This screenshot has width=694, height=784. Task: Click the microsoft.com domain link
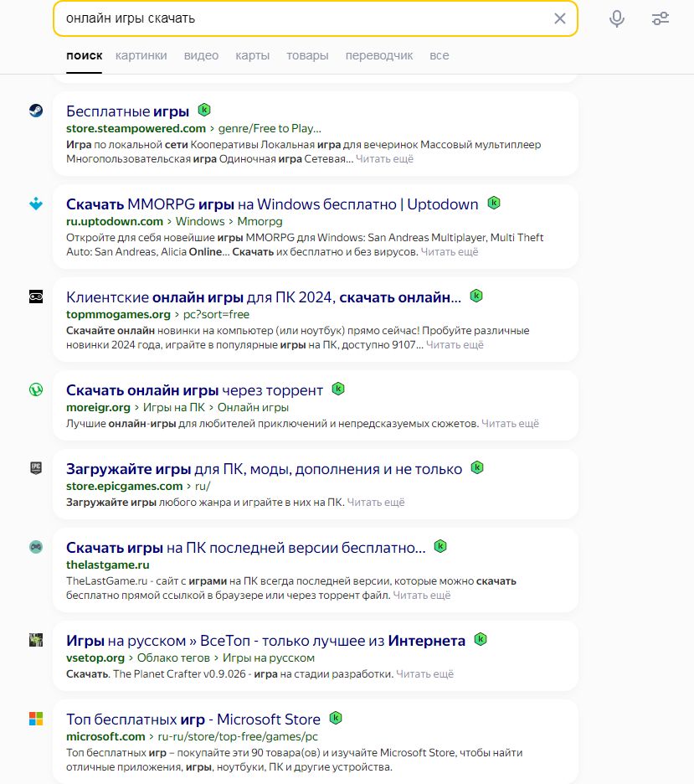point(105,736)
